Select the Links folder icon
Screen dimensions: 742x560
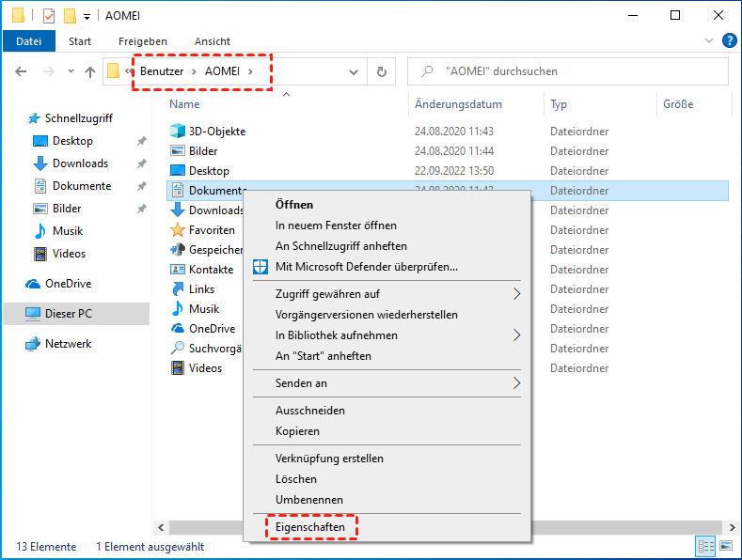178,289
